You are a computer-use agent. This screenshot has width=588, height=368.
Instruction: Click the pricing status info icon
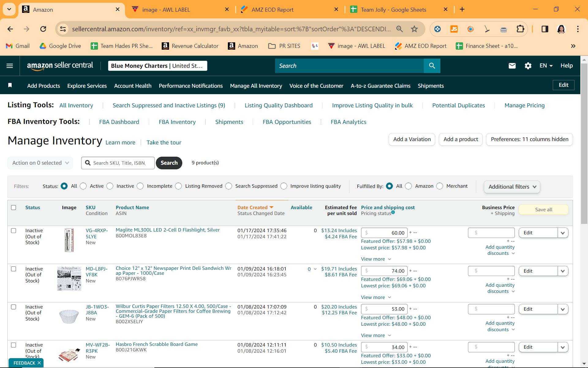393,212
